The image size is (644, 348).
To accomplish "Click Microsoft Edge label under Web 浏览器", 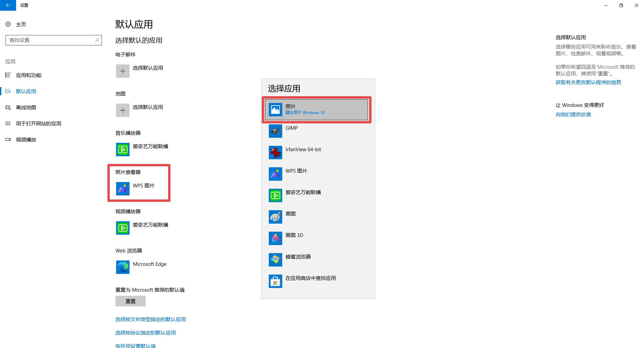I will 150,264.
